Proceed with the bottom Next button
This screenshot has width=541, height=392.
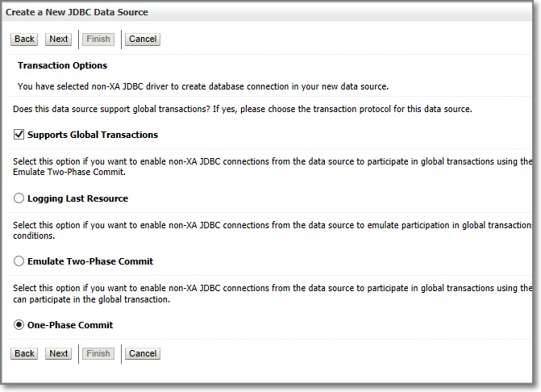[x=58, y=353]
